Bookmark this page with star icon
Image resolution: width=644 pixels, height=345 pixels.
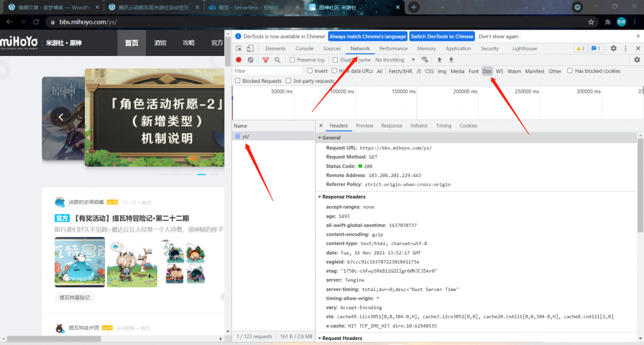pos(591,22)
